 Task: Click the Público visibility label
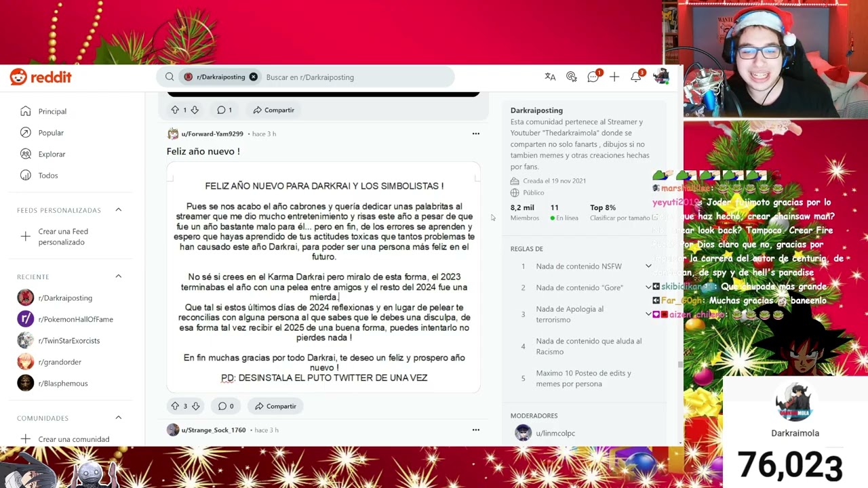pos(533,192)
